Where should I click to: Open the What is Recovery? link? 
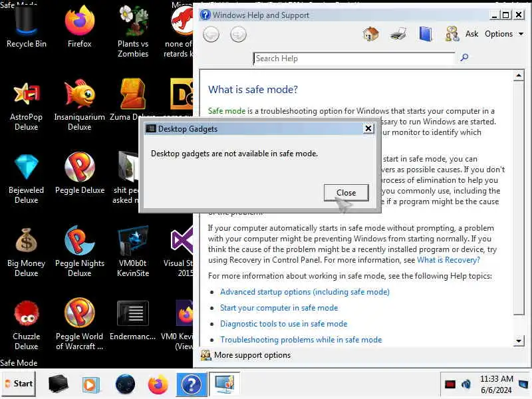448,260
